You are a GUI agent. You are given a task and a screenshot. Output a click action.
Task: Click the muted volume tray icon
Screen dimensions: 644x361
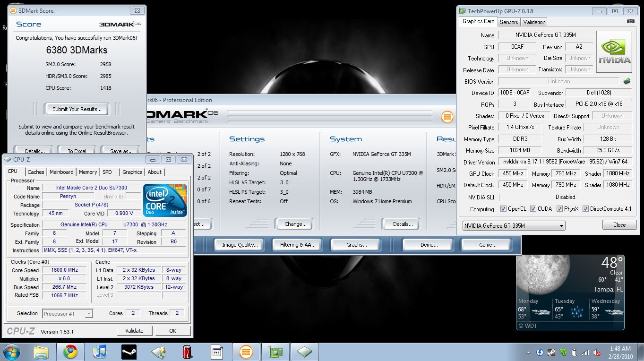597,352
